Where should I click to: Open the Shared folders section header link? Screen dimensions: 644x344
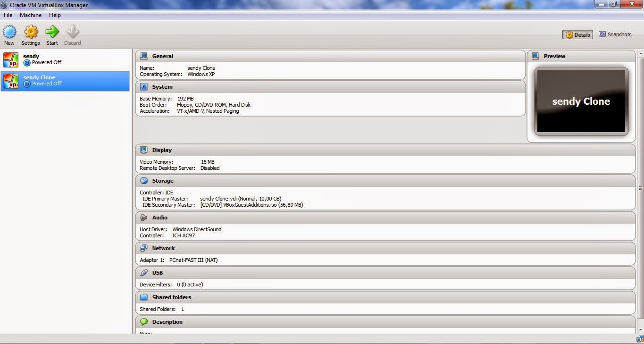172,297
